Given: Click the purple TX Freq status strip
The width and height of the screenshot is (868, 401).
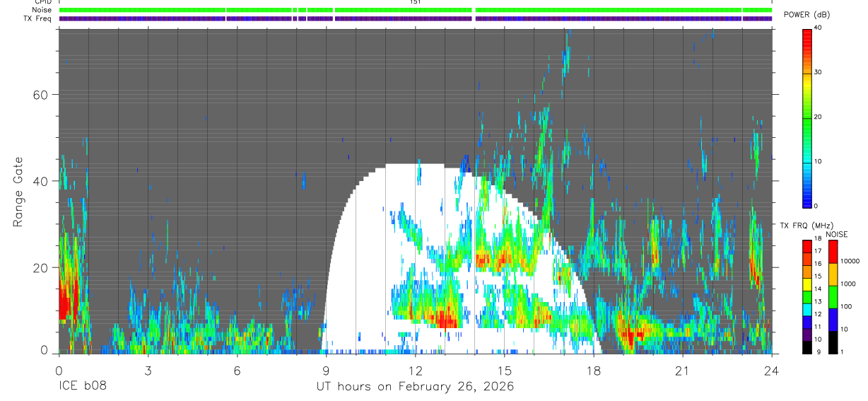Looking at the screenshot, I should coord(416,18).
